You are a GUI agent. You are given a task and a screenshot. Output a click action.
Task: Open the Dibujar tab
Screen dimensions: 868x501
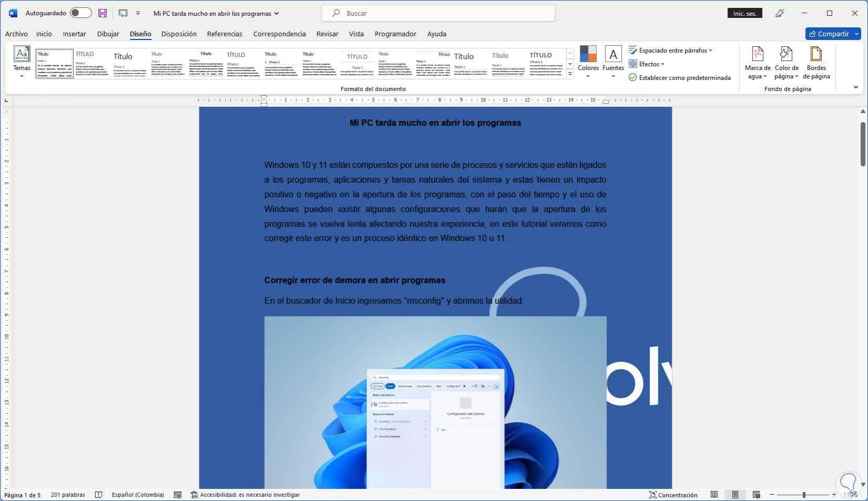point(108,34)
